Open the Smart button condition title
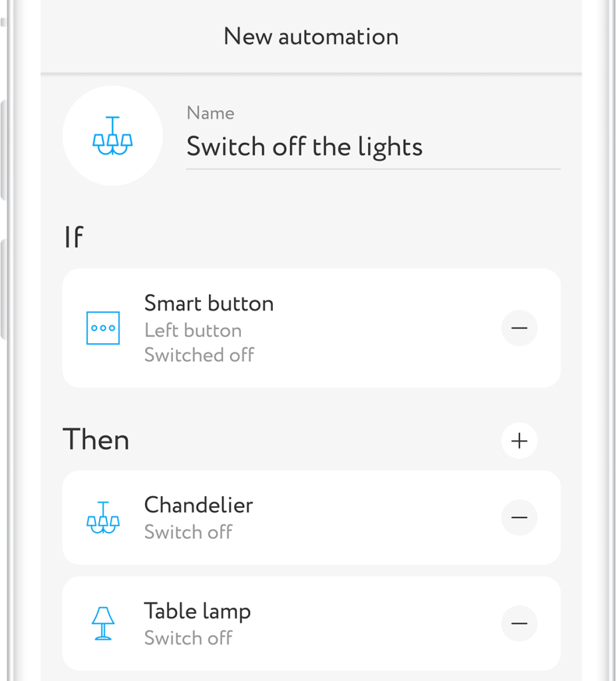 [x=209, y=304]
